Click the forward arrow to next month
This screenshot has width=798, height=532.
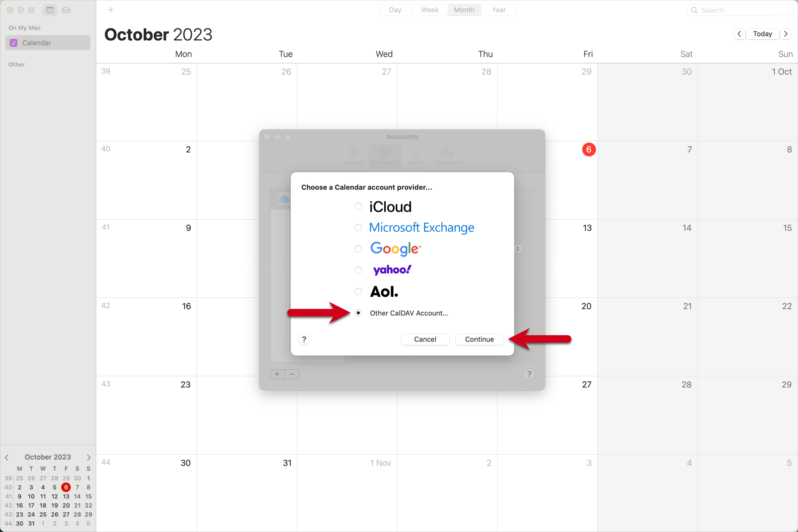point(787,34)
